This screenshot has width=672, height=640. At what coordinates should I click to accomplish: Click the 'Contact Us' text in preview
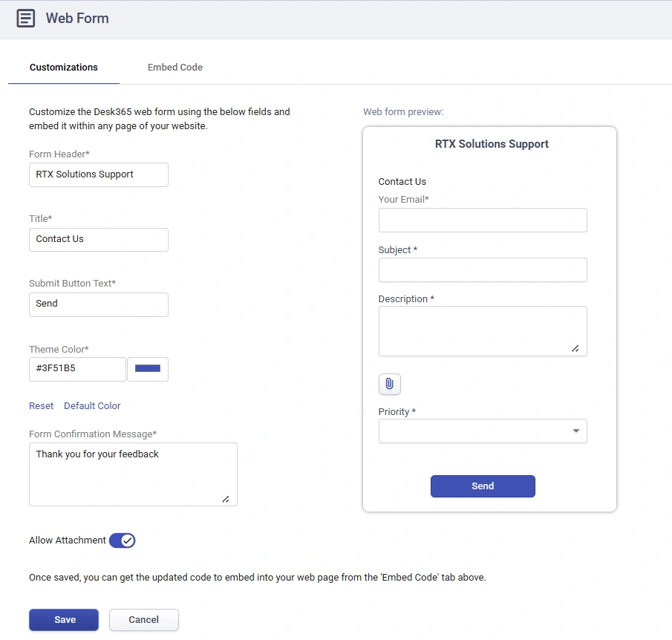click(402, 182)
